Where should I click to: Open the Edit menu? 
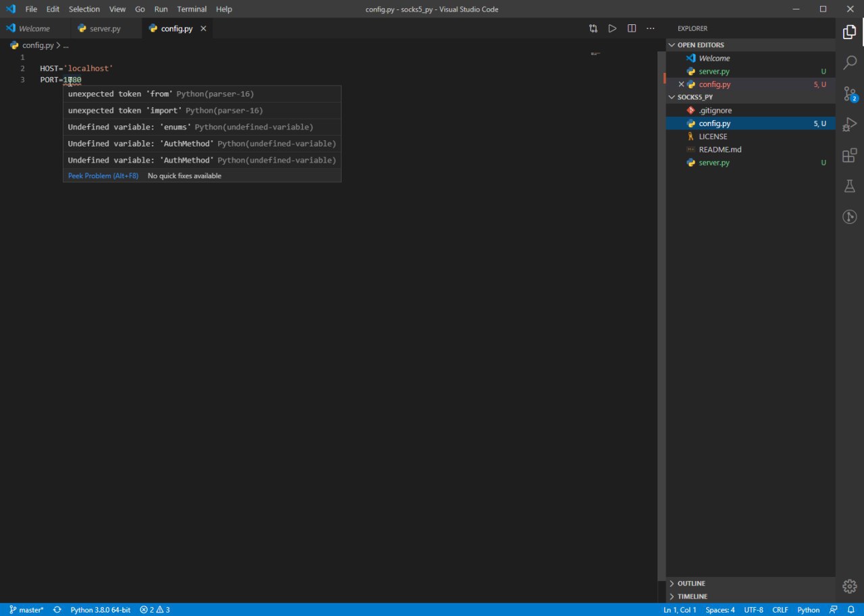click(x=53, y=9)
